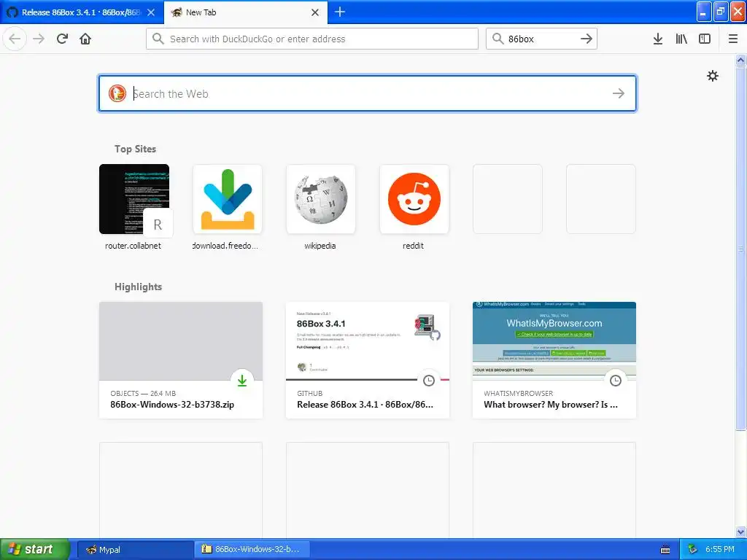This screenshot has height=560, width=747.
Task: Open the router.collabnet top site
Action: click(x=134, y=199)
